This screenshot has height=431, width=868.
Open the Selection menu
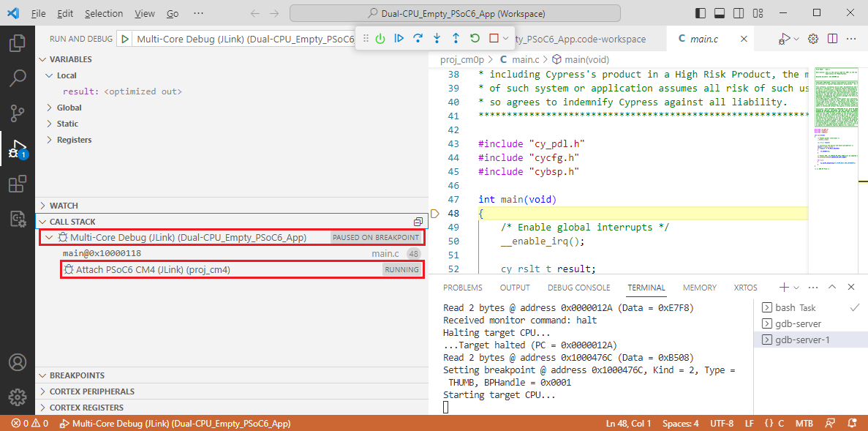[x=104, y=13]
